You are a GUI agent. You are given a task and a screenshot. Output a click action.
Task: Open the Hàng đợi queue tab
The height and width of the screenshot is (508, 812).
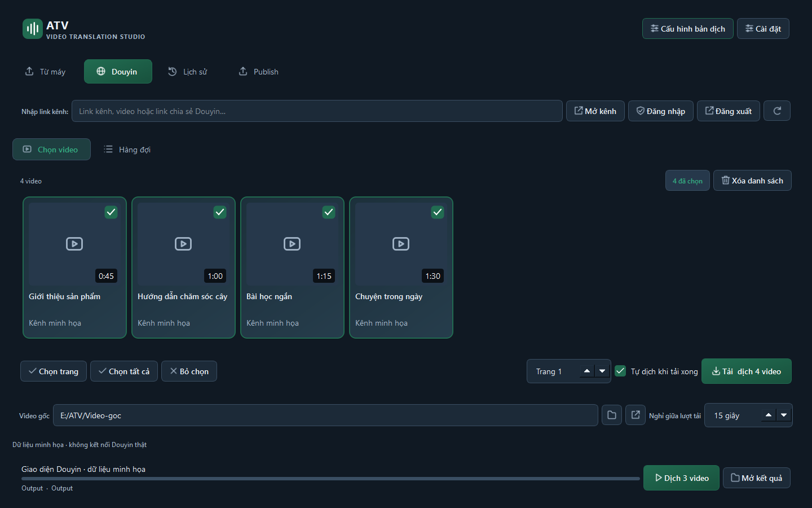tap(127, 150)
